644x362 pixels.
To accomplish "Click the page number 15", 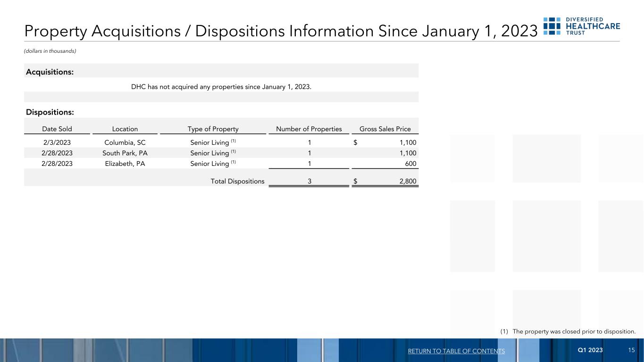I will click(632, 350).
